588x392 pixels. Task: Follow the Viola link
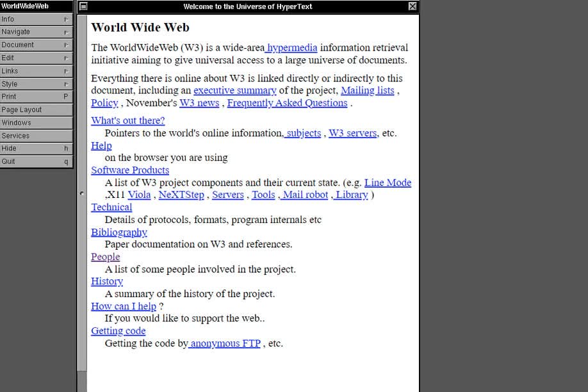[x=139, y=195]
